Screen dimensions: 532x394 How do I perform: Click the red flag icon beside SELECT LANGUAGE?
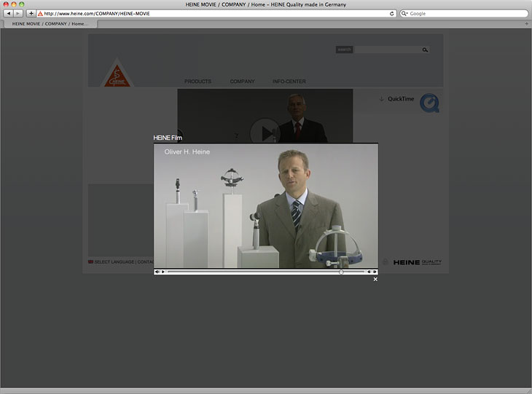[x=90, y=261]
